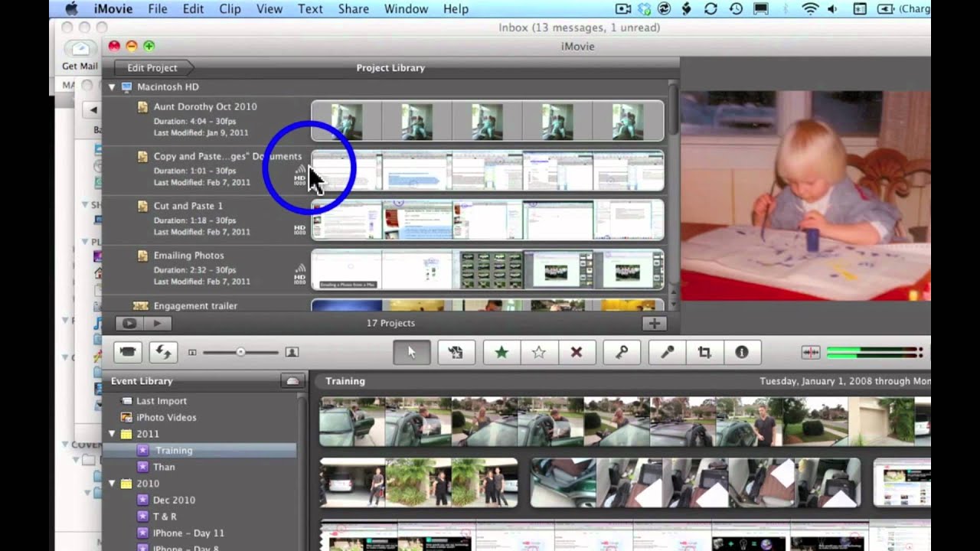Open the View menu
Viewport: 980px width, 551px height.
[x=269, y=9]
